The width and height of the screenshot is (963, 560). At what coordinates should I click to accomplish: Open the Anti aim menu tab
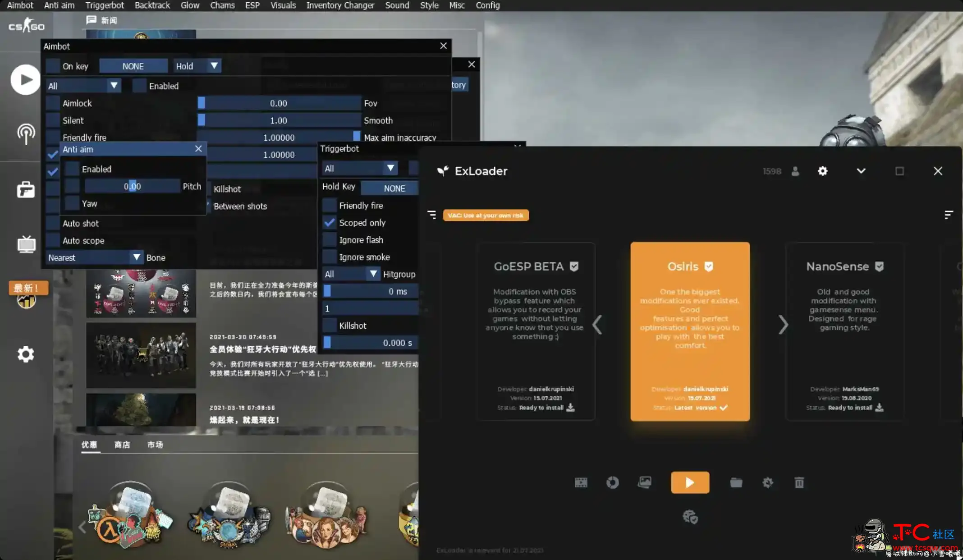click(x=60, y=5)
